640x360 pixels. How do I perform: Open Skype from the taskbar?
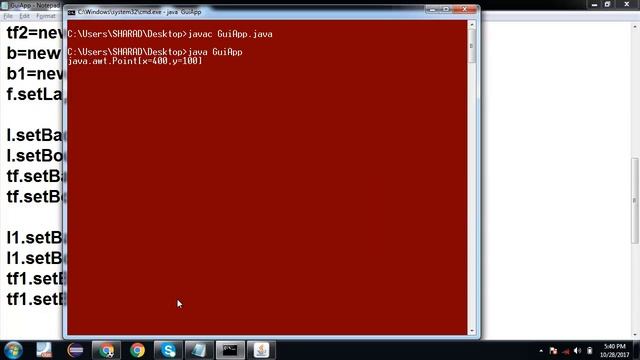point(168,350)
